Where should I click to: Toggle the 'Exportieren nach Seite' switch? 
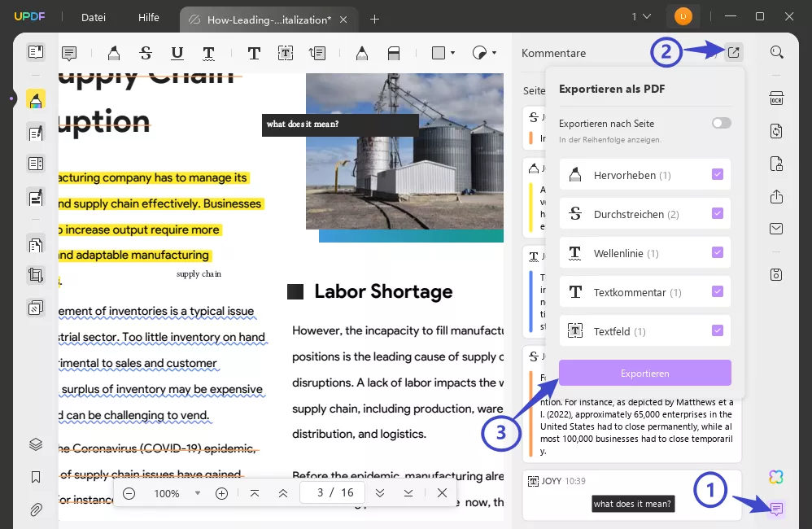(x=721, y=122)
